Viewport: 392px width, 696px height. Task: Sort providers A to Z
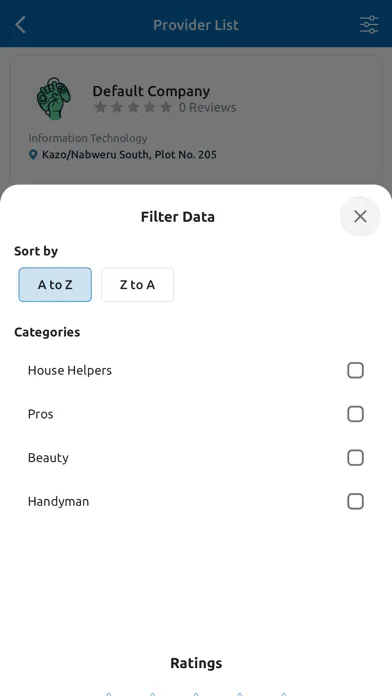click(x=55, y=285)
